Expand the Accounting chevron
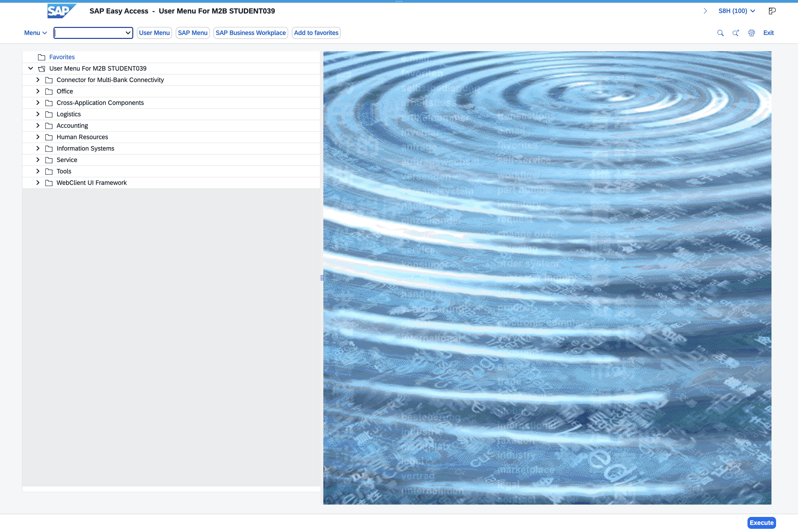Image resolution: width=798 pixels, height=532 pixels. pyautogui.click(x=38, y=125)
